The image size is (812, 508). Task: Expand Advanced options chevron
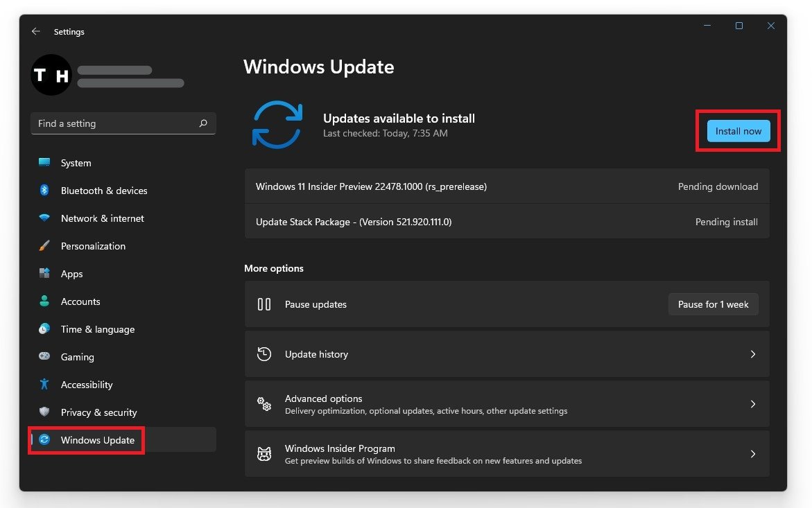coord(753,404)
